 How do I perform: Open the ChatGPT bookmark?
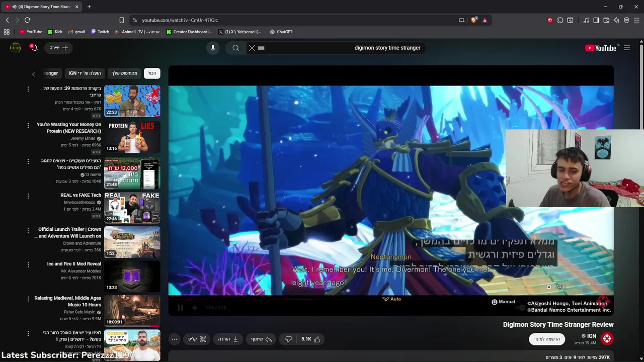coord(281,32)
